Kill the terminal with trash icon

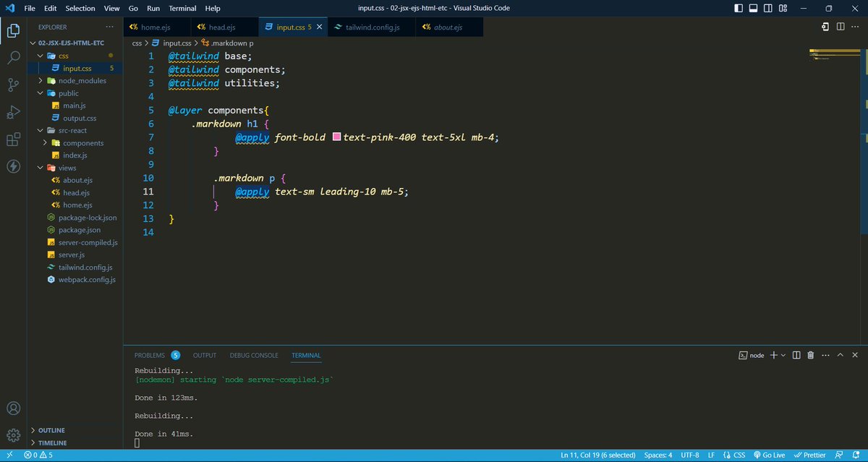click(x=811, y=355)
